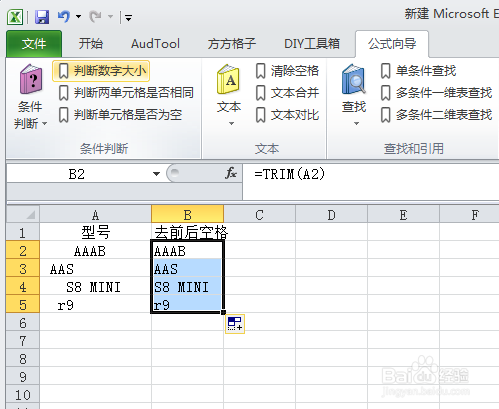Select row 7 header
499x409 pixels.
click(23, 340)
